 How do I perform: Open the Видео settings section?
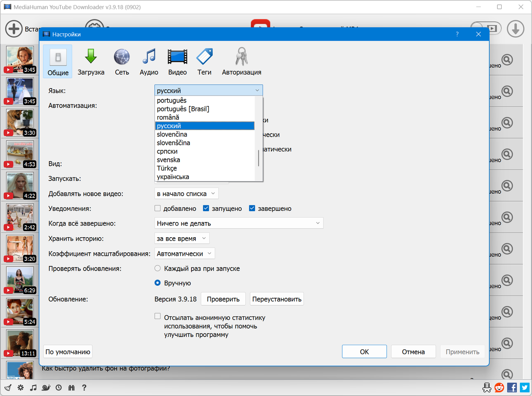coord(177,62)
